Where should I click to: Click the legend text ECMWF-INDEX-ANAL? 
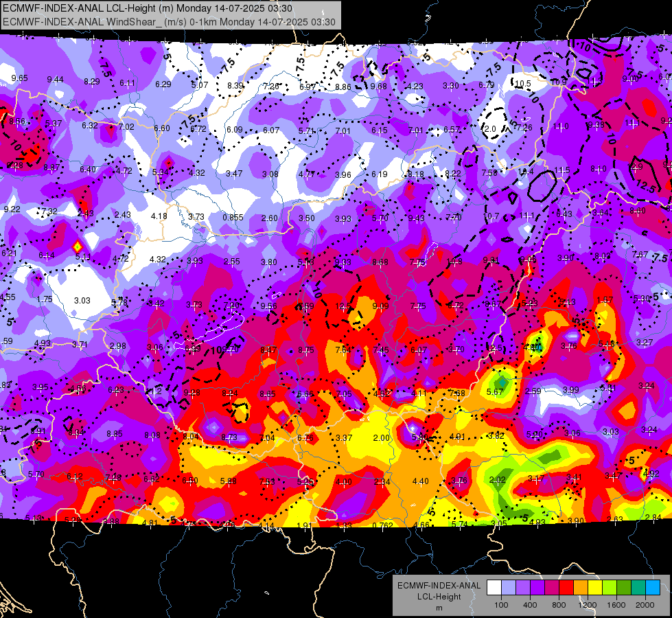[x=439, y=586]
